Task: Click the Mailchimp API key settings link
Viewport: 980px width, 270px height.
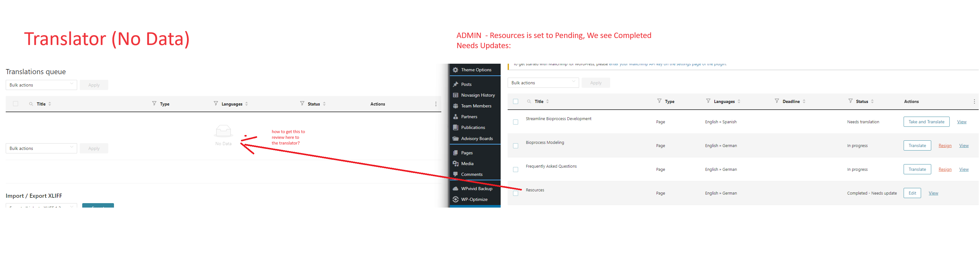Action: (x=668, y=64)
